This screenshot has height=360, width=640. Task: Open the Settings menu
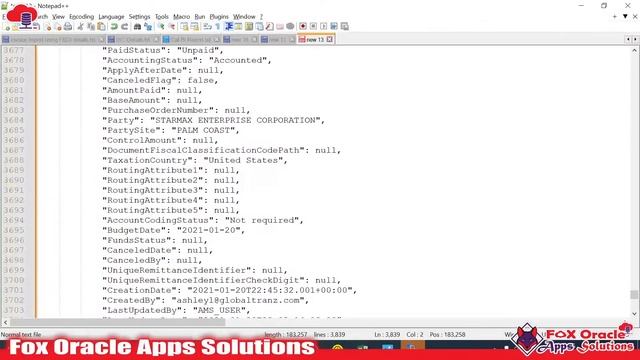(x=140, y=17)
